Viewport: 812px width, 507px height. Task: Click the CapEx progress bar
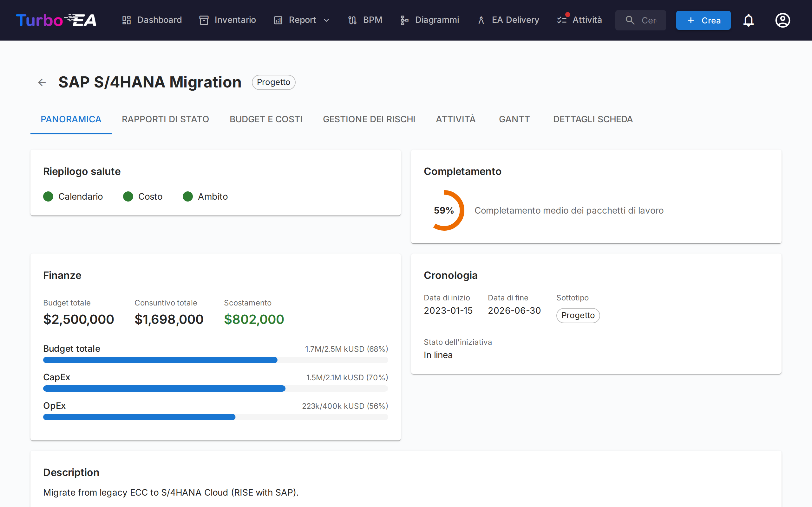[x=215, y=388]
